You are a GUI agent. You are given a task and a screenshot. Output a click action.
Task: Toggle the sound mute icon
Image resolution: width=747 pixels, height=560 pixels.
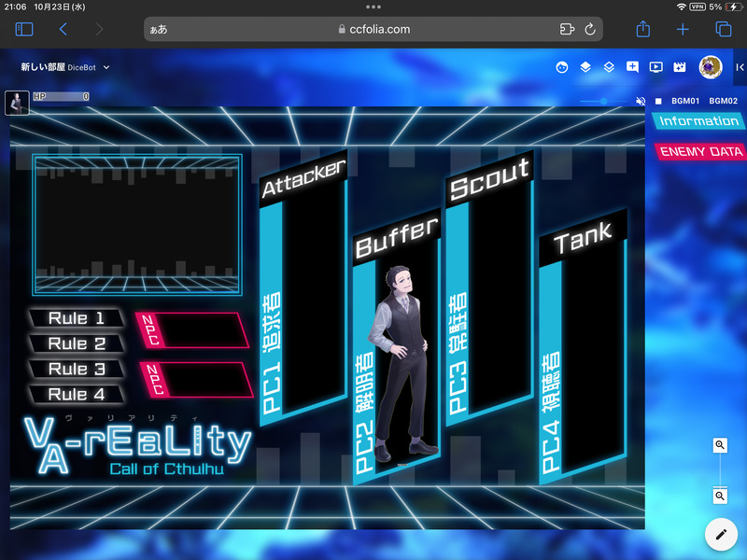(x=641, y=101)
